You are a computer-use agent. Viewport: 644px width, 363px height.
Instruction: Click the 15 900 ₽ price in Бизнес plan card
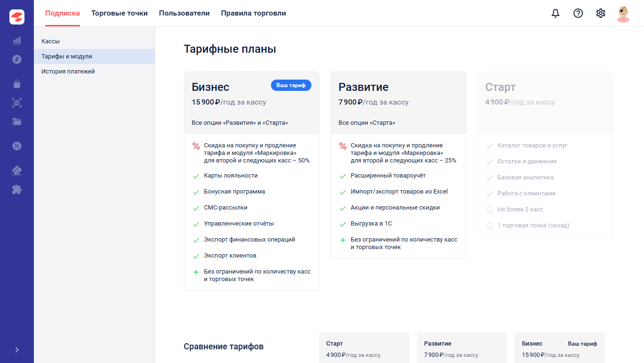[x=206, y=102]
